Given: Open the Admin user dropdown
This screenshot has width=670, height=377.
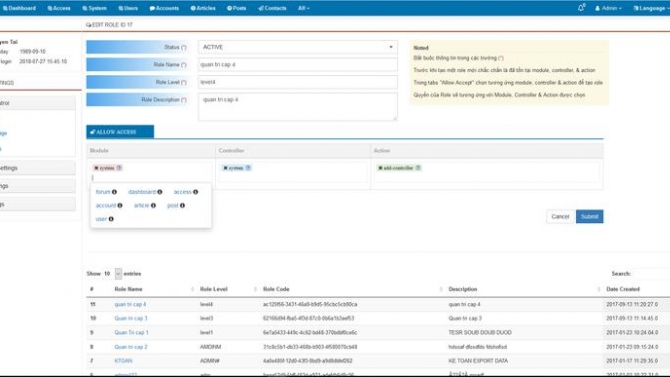Looking at the screenshot, I should coord(608,8).
